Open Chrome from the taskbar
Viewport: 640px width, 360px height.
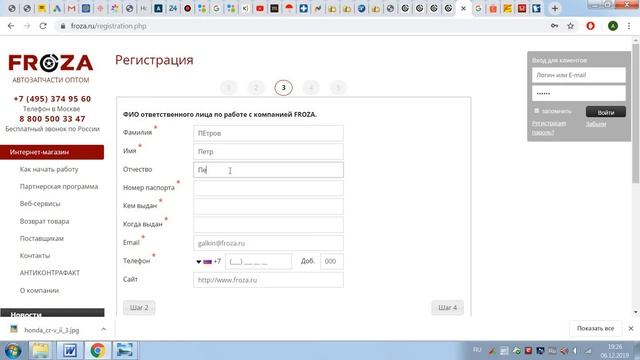point(97,351)
